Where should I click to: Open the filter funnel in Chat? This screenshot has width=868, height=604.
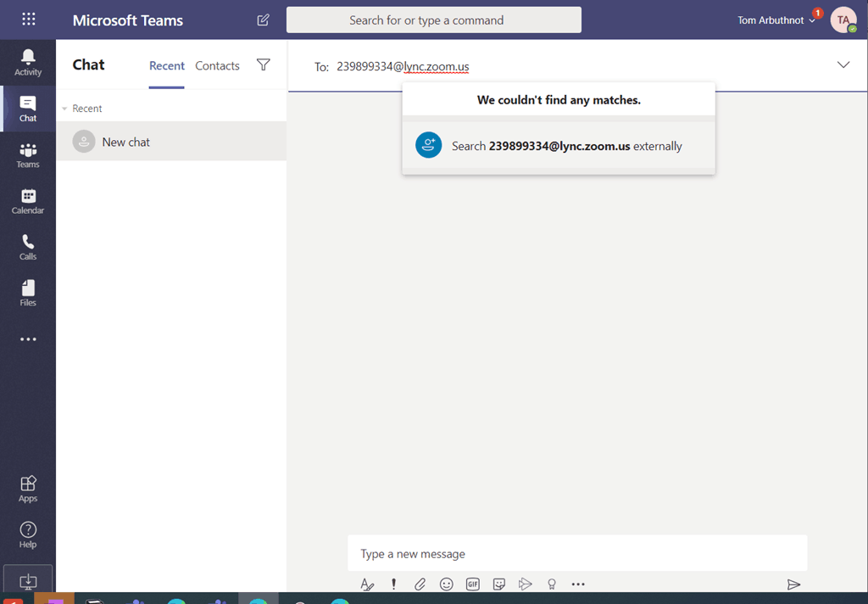coord(264,65)
